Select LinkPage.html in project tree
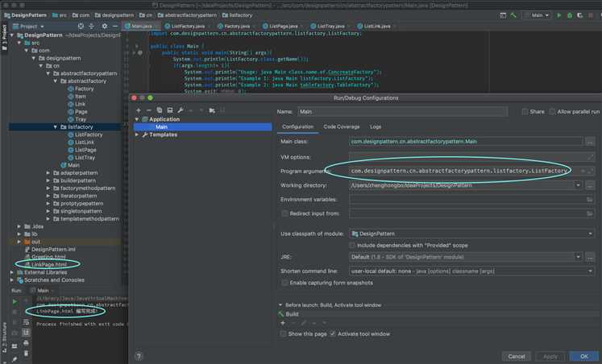 coord(49,265)
